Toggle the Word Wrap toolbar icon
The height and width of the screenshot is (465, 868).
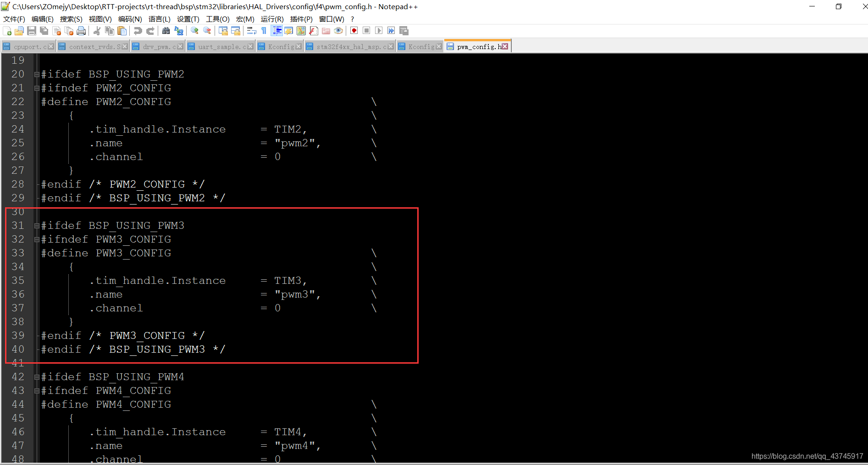[x=251, y=31]
